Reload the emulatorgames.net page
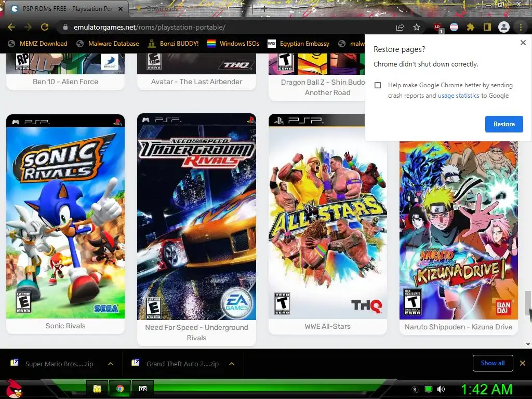The height and width of the screenshot is (399, 532). (x=45, y=27)
